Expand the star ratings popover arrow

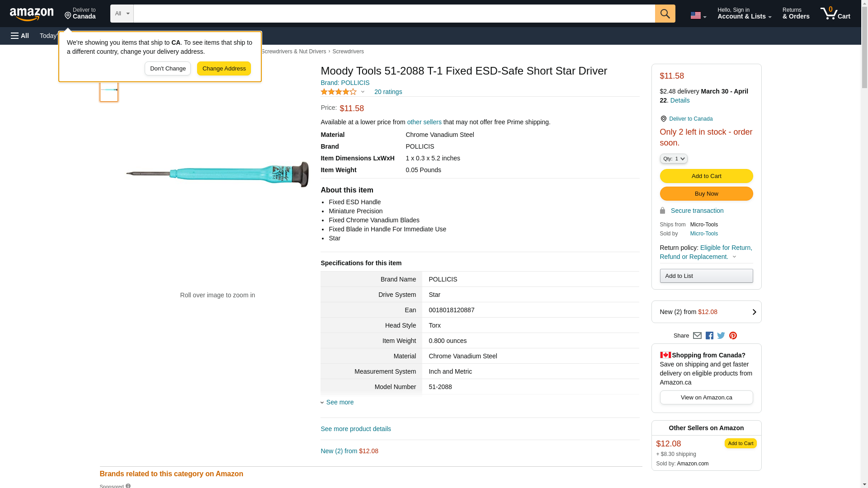[x=363, y=92]
